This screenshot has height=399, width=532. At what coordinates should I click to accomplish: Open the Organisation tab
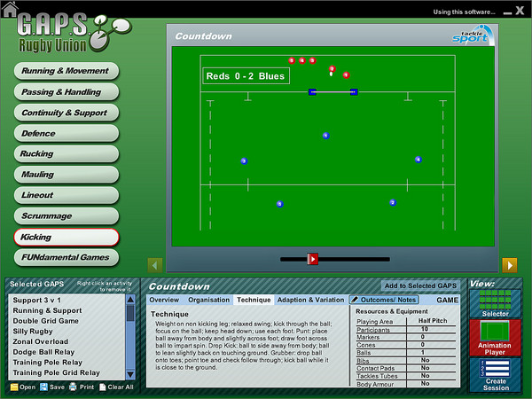point(208,300)
